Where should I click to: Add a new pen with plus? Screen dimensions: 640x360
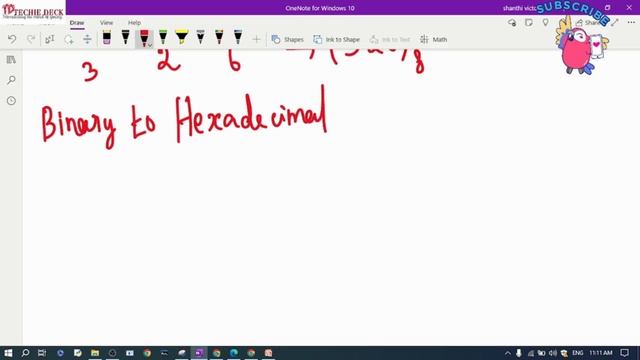(256, 39)
